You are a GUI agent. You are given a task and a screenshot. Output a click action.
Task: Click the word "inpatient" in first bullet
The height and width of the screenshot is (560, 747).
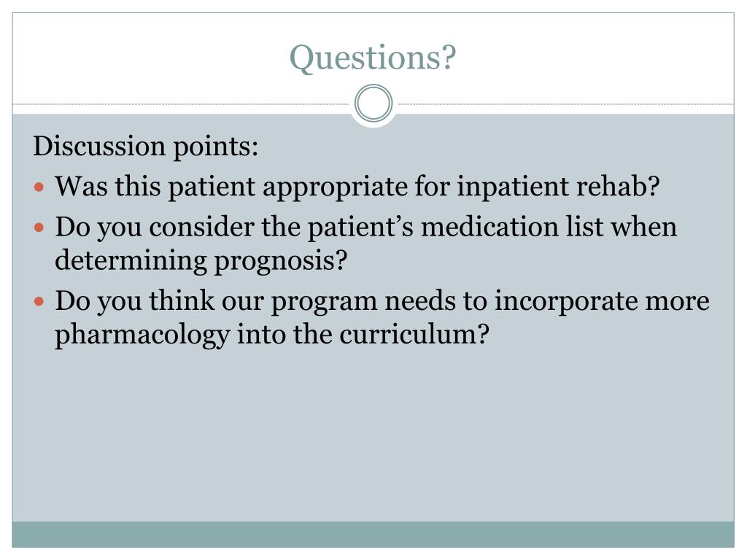tap(513, 187)
